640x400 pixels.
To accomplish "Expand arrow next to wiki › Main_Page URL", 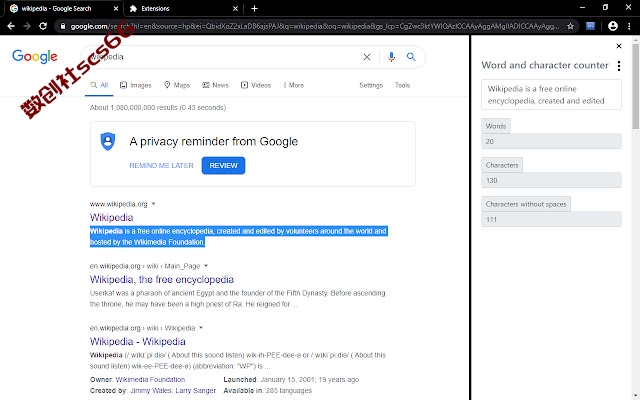I will (x=206, y=266).
